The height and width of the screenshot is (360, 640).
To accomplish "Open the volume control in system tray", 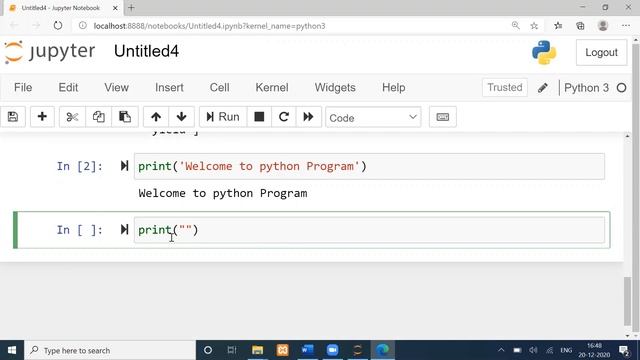I will tap(533, 350).
